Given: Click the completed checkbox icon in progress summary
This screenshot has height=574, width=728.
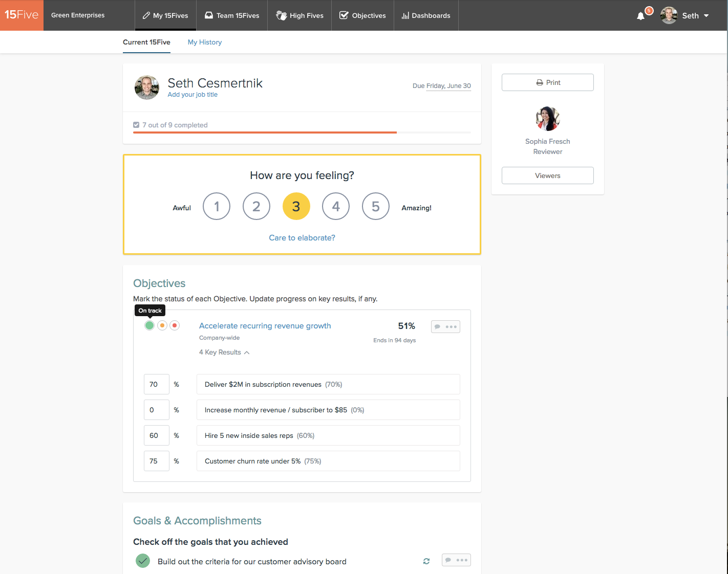Looking at the screenshot, I should (136, 125).
